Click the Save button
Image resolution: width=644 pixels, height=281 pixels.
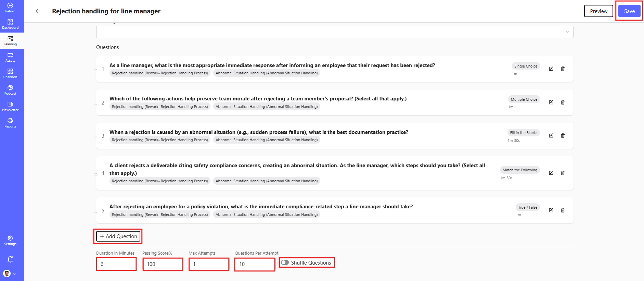(x=629, y=11)
